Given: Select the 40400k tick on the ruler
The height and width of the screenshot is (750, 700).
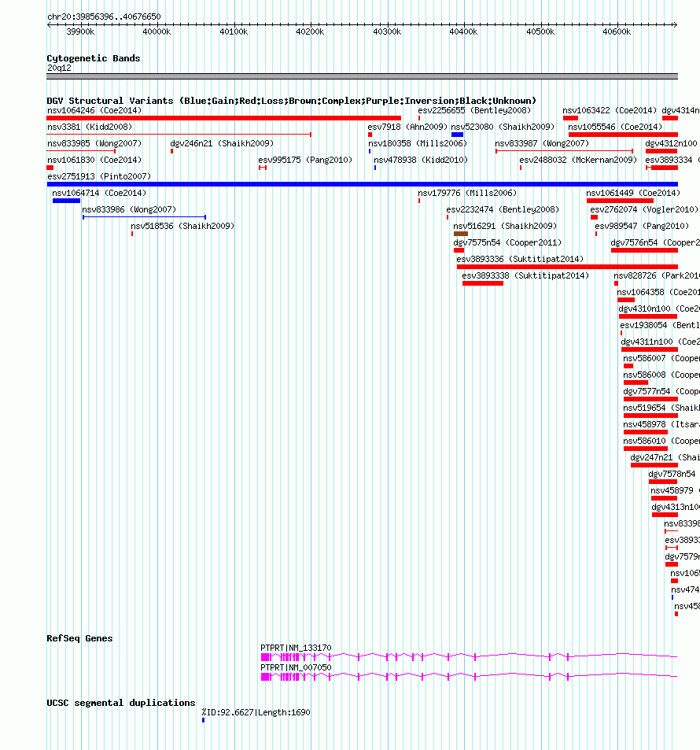Looking at the screenshot, I should [463, 31].
